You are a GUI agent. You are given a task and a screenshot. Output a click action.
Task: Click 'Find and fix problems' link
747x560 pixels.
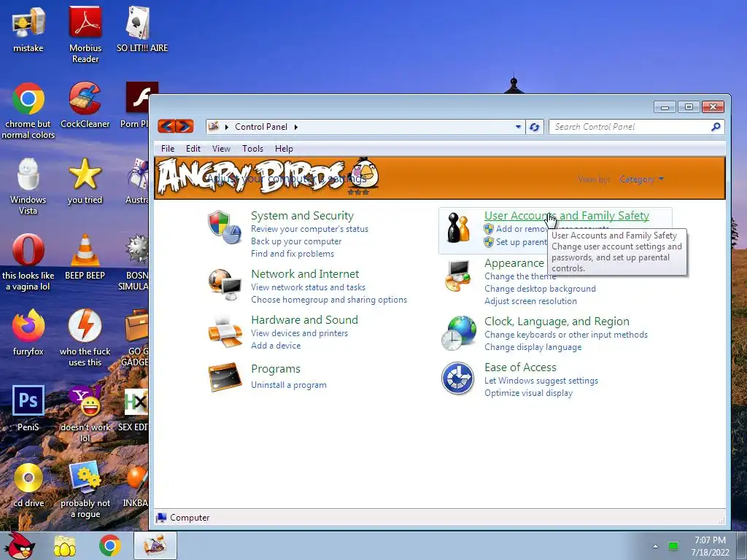(x=293, y=254)
